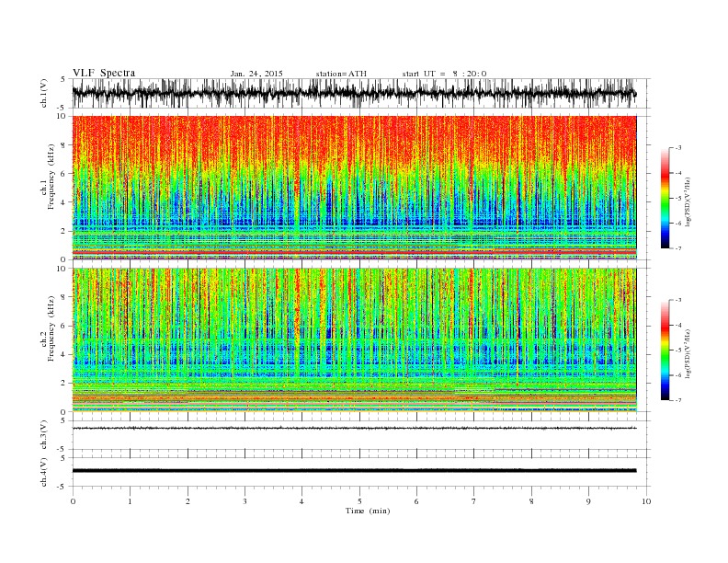
Task: Click the "start UT = 8 :20: 0" text
Action: click(x=444, y=74)
